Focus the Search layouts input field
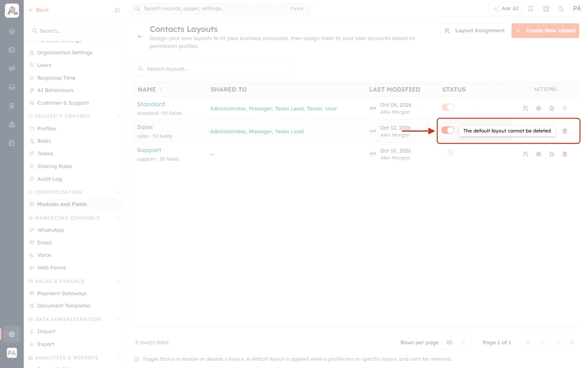Screen dimensions: 588x368 212,69
